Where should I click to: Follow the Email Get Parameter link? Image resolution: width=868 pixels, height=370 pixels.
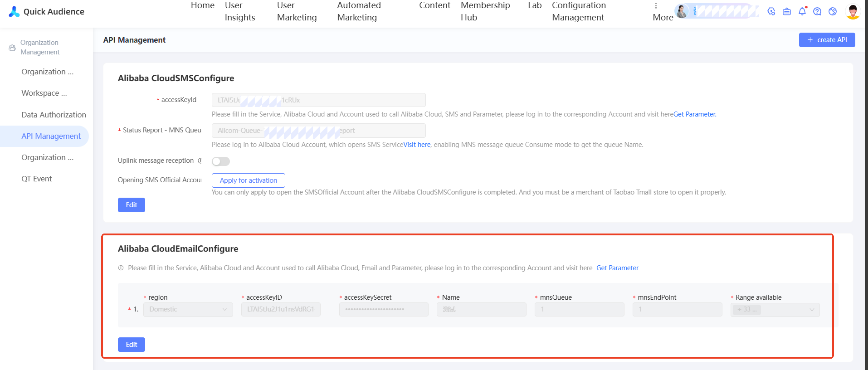tap(617, 268)
